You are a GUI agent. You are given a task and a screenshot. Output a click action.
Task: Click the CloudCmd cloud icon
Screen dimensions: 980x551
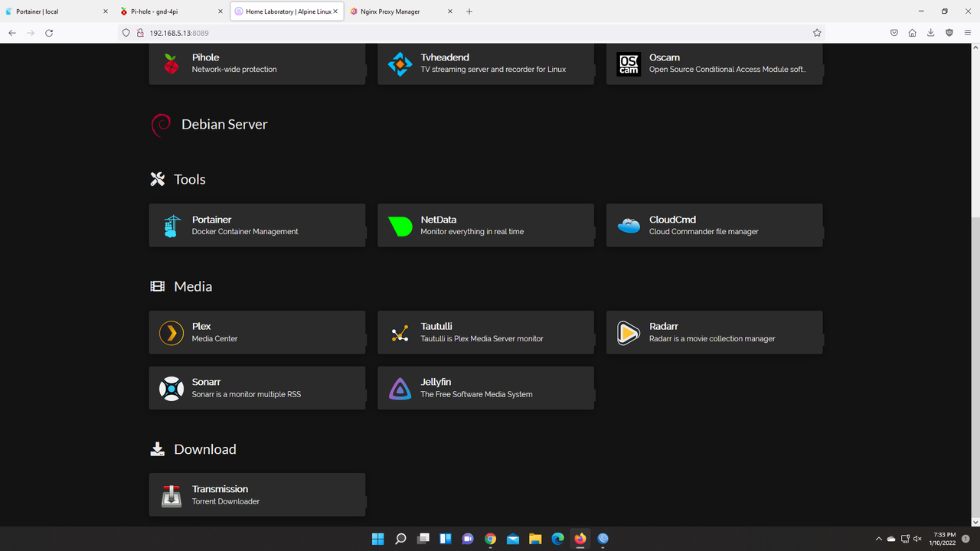pyautogui.click(x=629, y=226)
